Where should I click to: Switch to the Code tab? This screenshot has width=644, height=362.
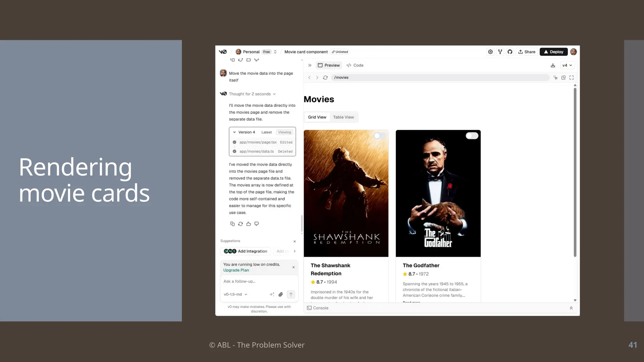tap(355, 65)
